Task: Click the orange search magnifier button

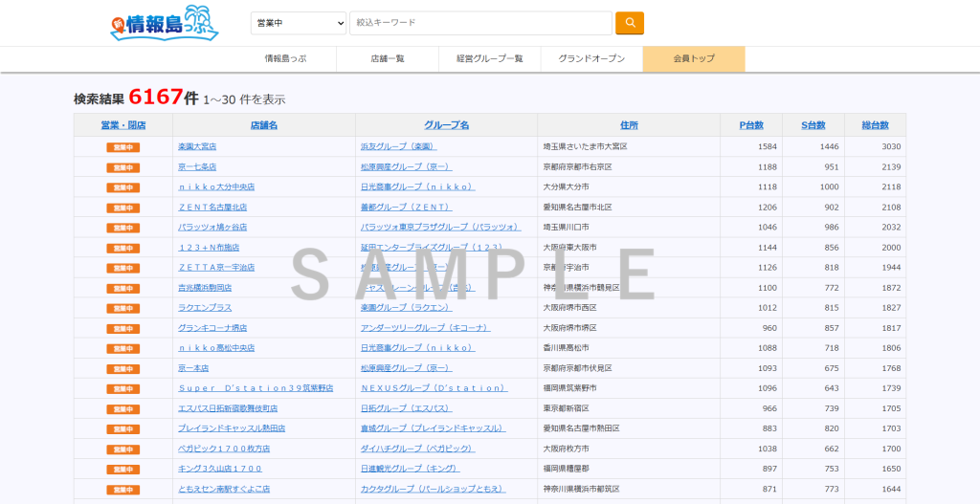Action: click(629, 23)
